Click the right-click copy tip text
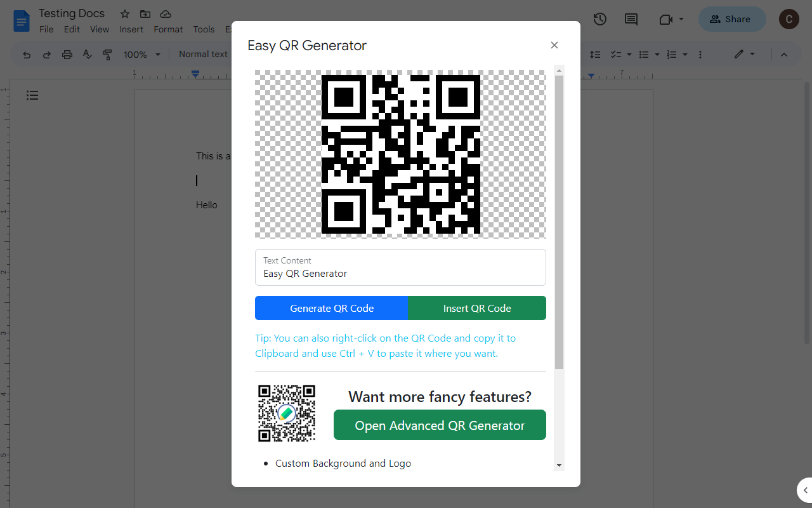 coord(386,346)
